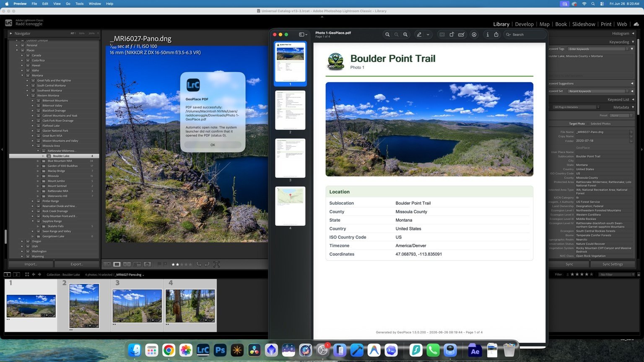Collapse the Montana collection set
Screen dimensions: 644x362
point(22,75)
